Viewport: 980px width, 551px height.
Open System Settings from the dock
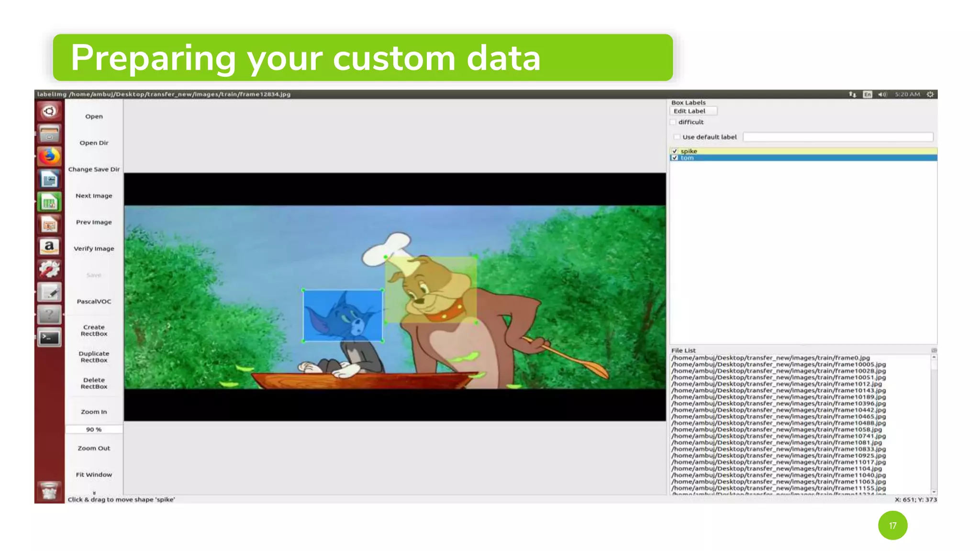pos(49,270)
